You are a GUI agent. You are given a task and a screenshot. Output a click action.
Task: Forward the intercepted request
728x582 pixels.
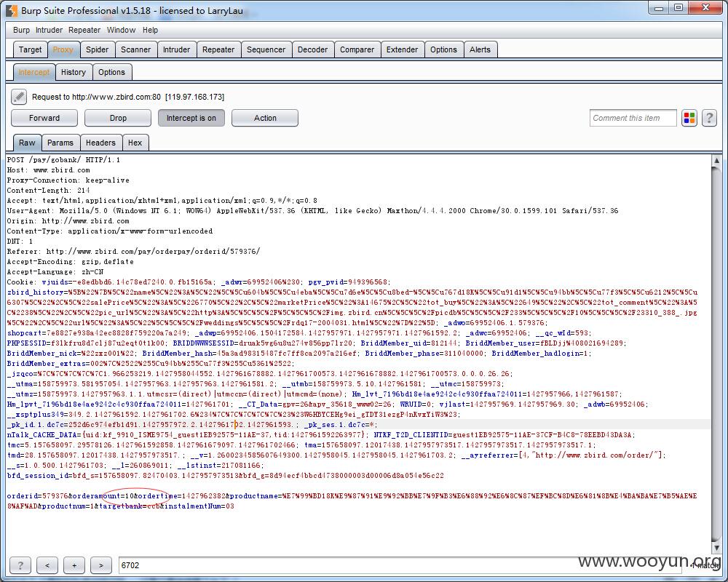point(44,118)
